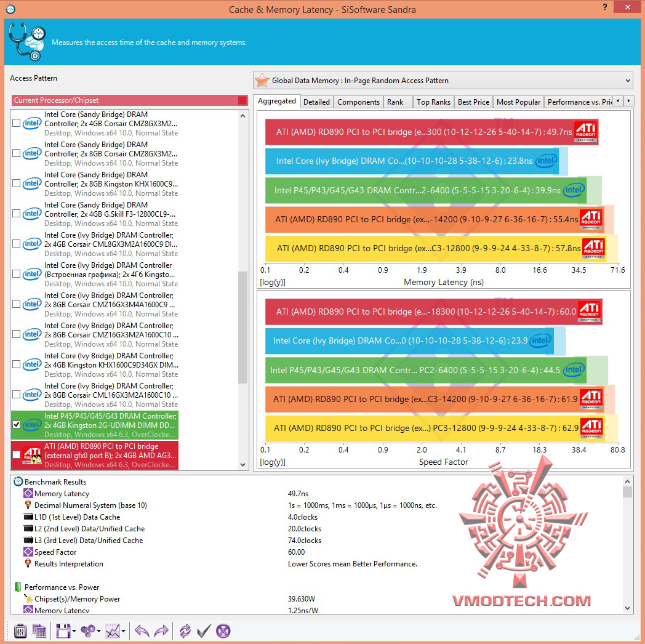
Task: Click the Cancel X circle icon
Action: [223, 630]
